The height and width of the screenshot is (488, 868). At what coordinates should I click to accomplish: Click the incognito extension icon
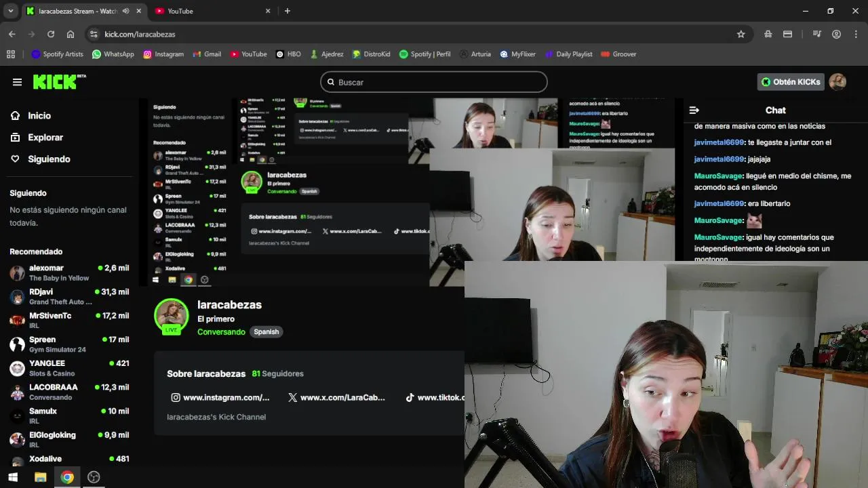pos(768,34)
